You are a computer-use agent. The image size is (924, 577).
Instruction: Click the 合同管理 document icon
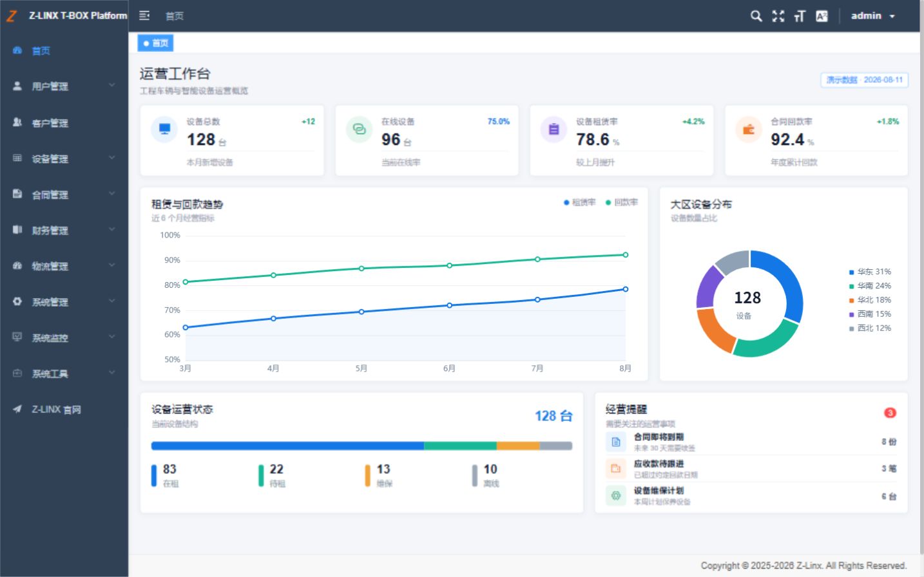pyautogui.click(x=17, y=194)
